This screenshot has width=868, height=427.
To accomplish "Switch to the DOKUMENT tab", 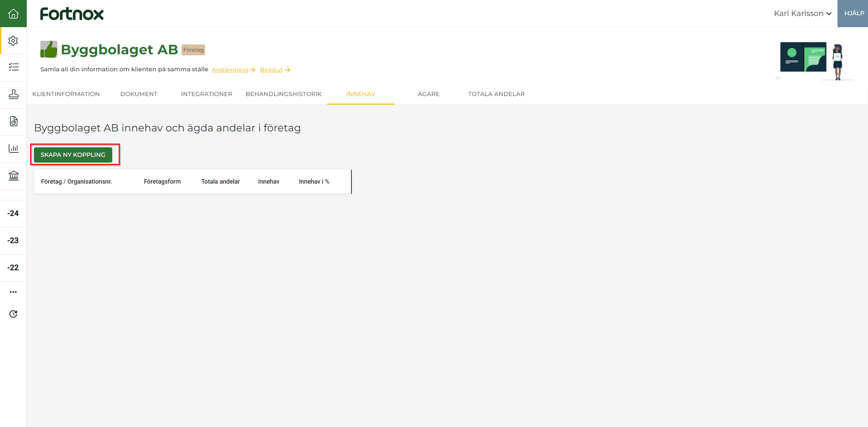I will point(139,94).
